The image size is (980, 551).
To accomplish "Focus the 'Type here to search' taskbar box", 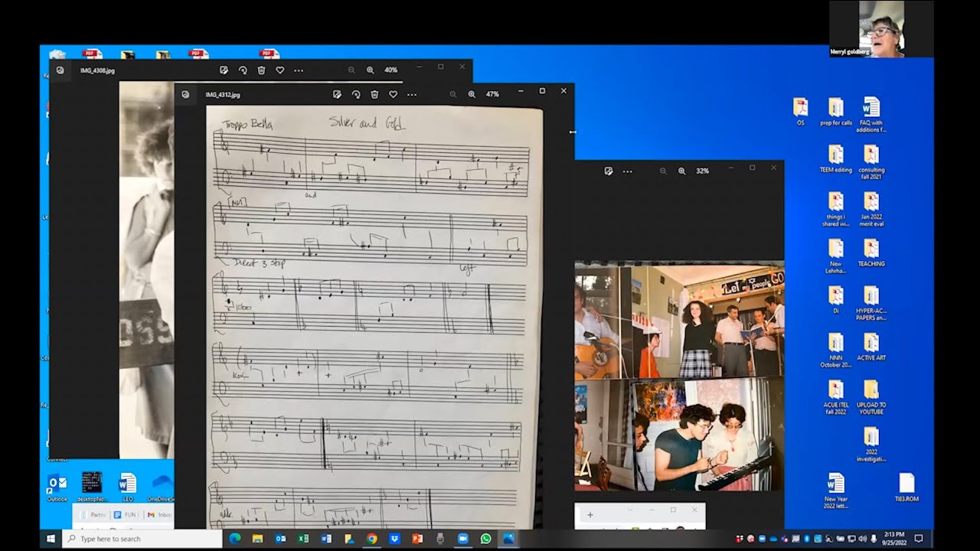I will (x=142, y=539).
